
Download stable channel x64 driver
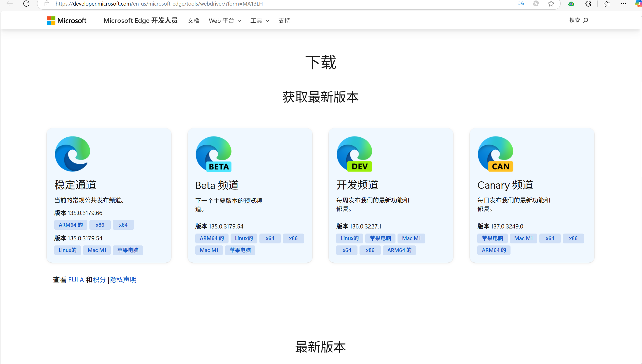tap(123, 225)
